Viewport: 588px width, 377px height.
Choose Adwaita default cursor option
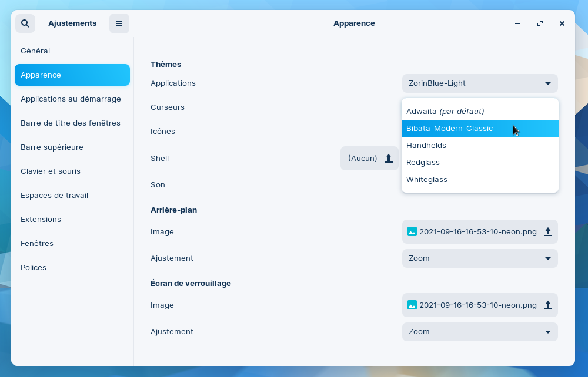coord(445,111)
